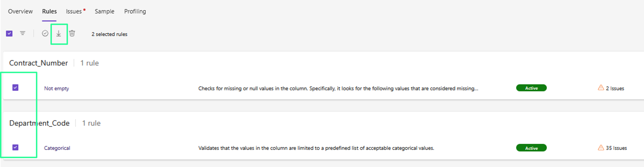Image resolution: width=644 pixels, height=167 pixels.
Task: Go to the Sample tab
Action: tap(104, 12)
